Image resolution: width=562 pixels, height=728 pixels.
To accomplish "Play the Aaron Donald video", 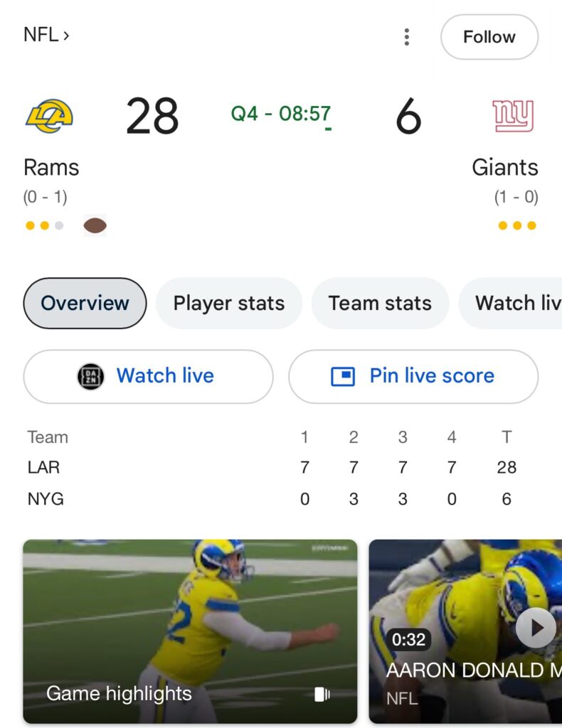I will (536, 628).
